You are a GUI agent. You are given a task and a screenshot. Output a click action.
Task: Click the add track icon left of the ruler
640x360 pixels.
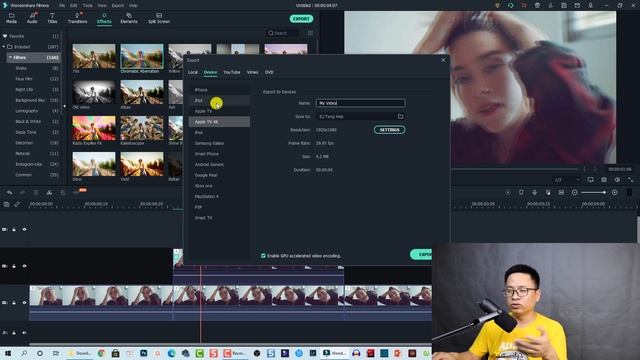coord(6,204)
